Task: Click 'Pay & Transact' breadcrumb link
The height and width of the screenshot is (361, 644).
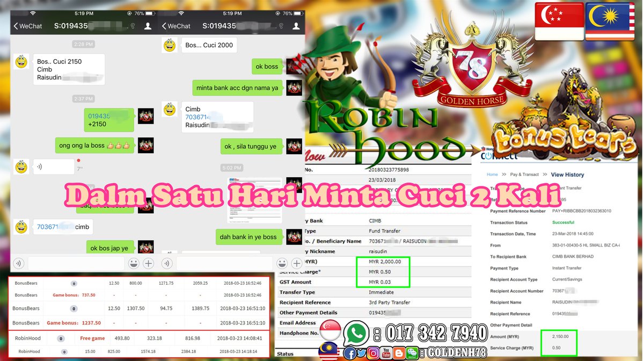Action: coord(524,175)
